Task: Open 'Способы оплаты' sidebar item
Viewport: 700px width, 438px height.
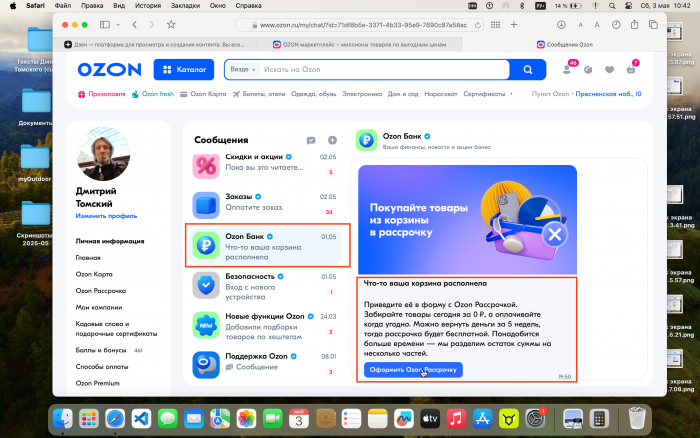Action: click(102, 367)
